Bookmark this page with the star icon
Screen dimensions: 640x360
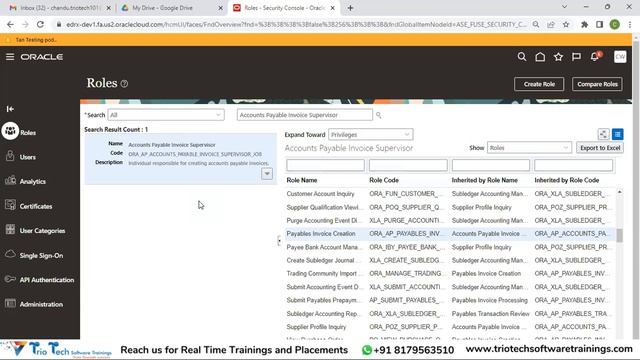click(566, 24)
